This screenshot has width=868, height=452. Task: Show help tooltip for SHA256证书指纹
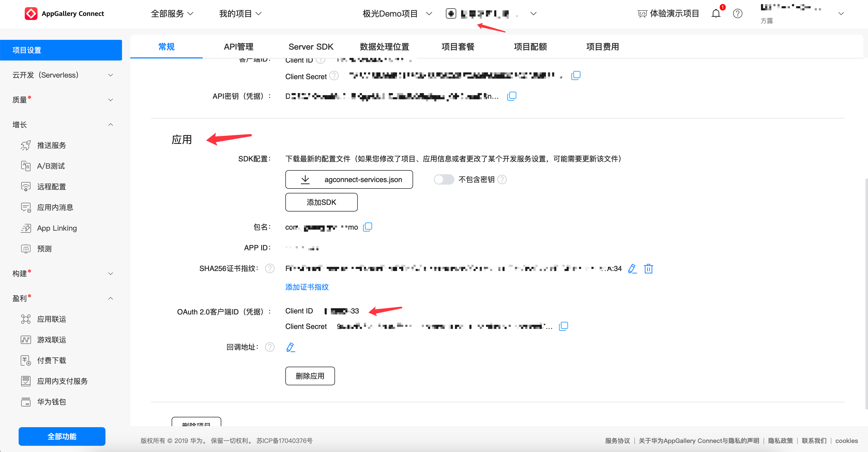270,268
